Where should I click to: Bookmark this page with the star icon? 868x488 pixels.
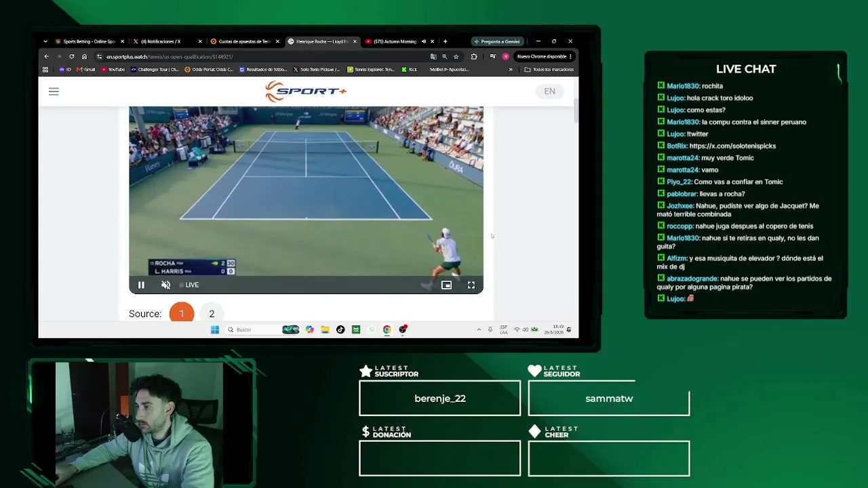click(x=456, y=57)
